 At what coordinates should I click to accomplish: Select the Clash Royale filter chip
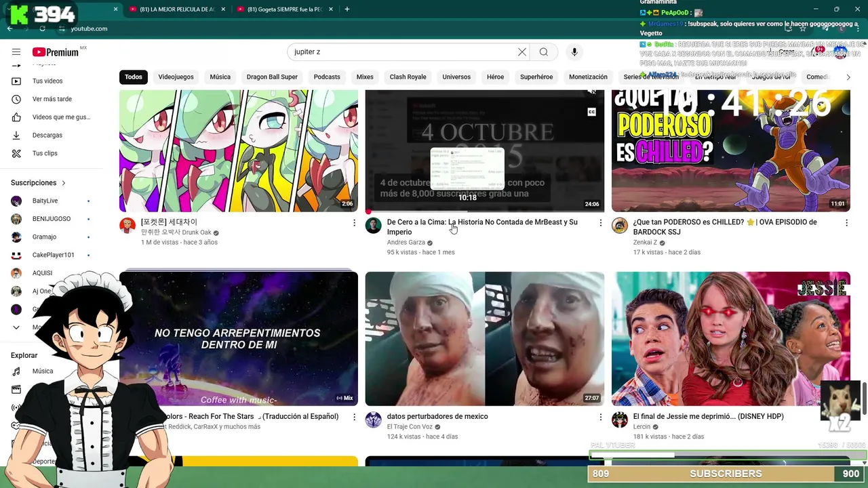point(408,77)
